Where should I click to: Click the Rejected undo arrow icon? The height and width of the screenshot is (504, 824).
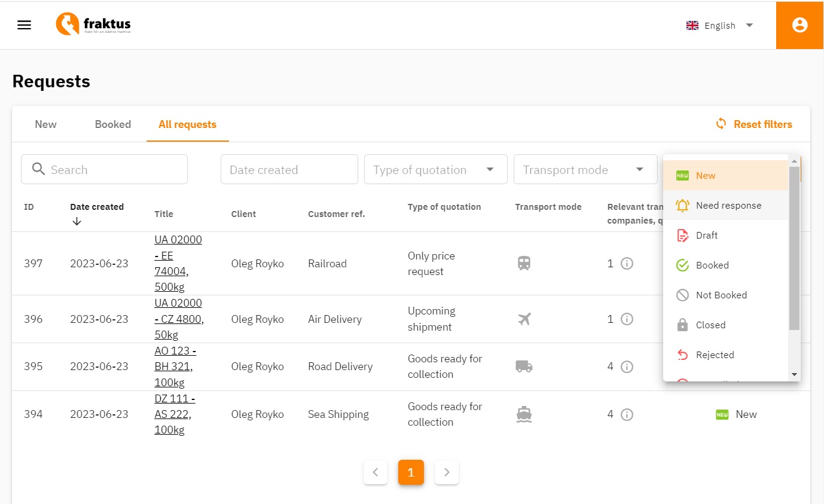[682, 355]
